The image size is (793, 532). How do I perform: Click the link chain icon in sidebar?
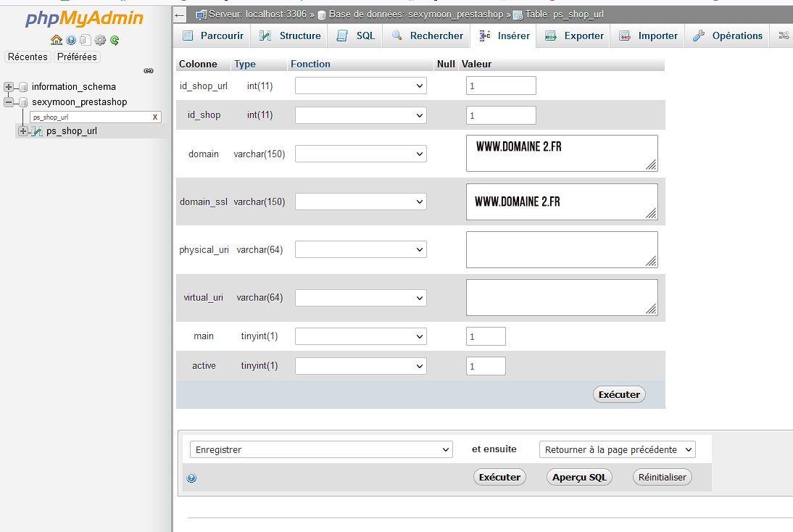[149, 71]
